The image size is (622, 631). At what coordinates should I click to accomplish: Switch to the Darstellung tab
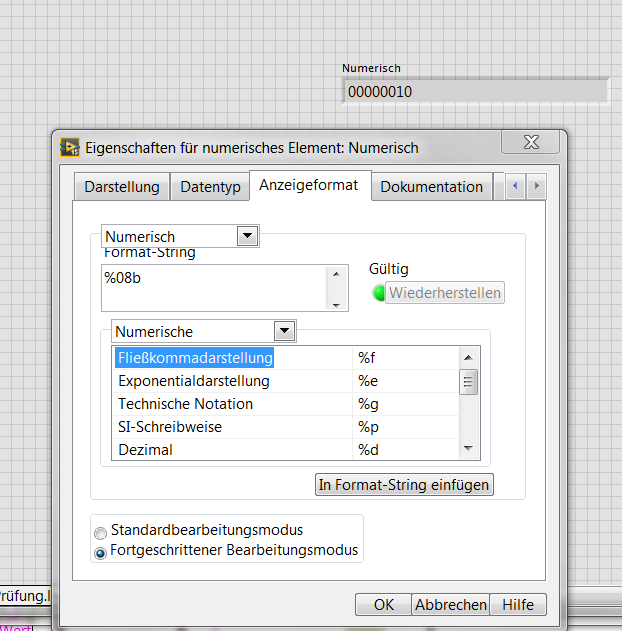122,187
